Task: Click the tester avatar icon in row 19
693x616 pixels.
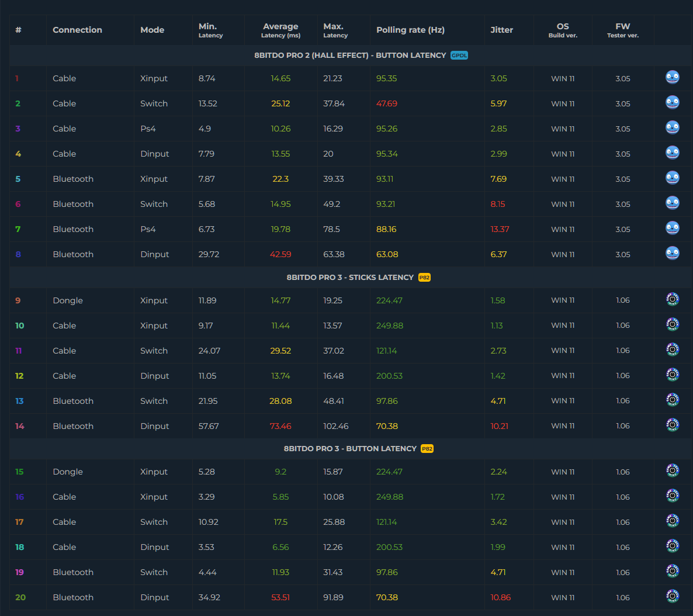Action: (x=672, y=572)
